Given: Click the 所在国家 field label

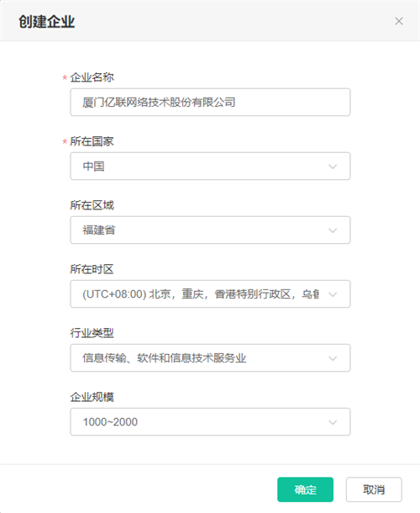Looking at the screenshot, I should click(92, 141).
